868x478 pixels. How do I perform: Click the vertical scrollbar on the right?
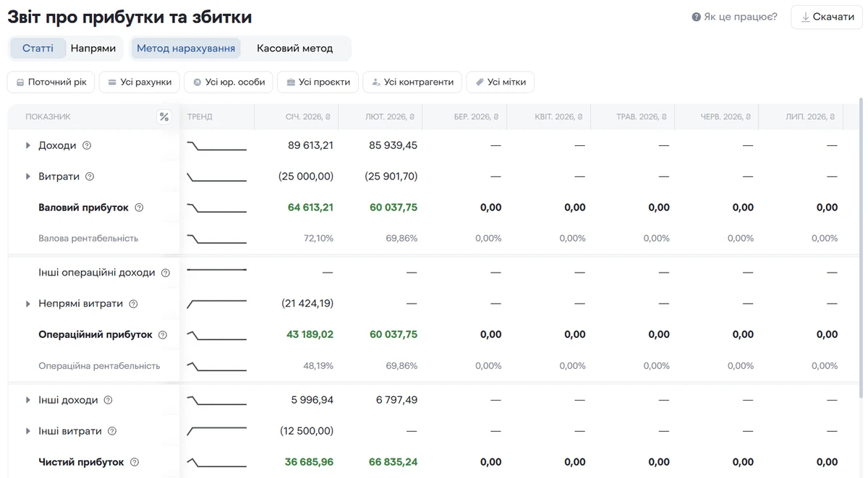[860, 246]
